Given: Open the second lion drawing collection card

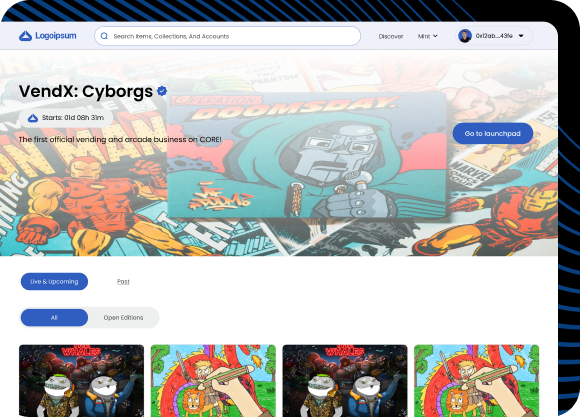Looking at the screenshot, I should pos(476,381).
